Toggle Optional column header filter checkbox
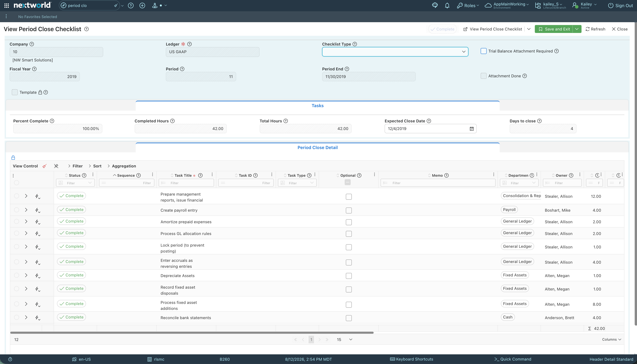Screen dimensions: 637x364 (x=347, y=182)
